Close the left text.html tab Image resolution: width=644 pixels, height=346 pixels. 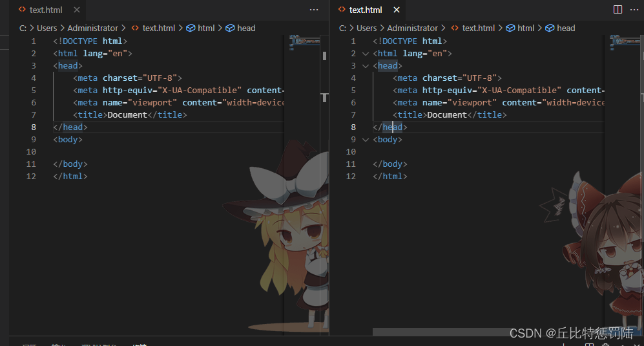[x=77, y=10]
